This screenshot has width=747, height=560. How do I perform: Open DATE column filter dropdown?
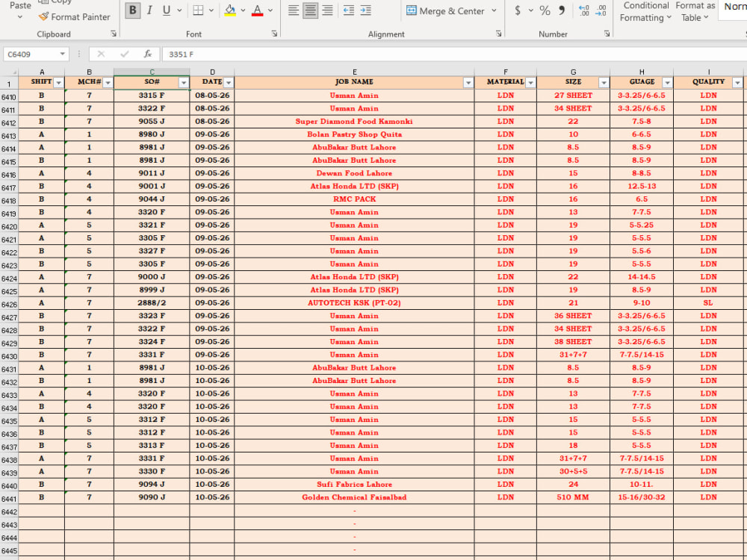click(x=229, y=83)
